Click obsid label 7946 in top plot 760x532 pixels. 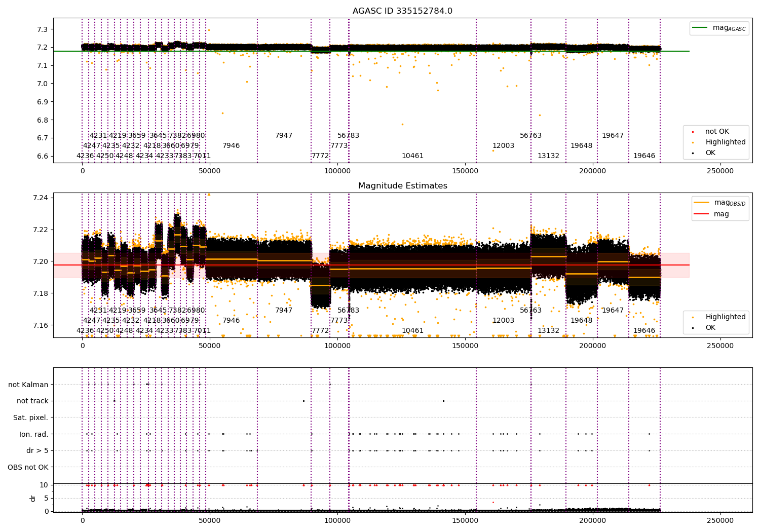231,146
